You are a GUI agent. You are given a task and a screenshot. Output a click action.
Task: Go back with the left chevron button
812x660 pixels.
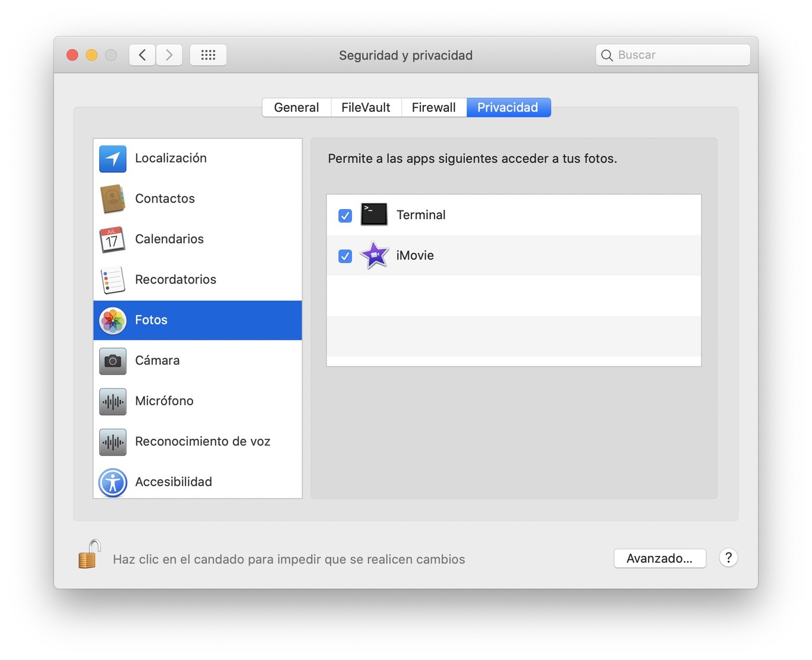pyautogui.click(x=143, y=55)
